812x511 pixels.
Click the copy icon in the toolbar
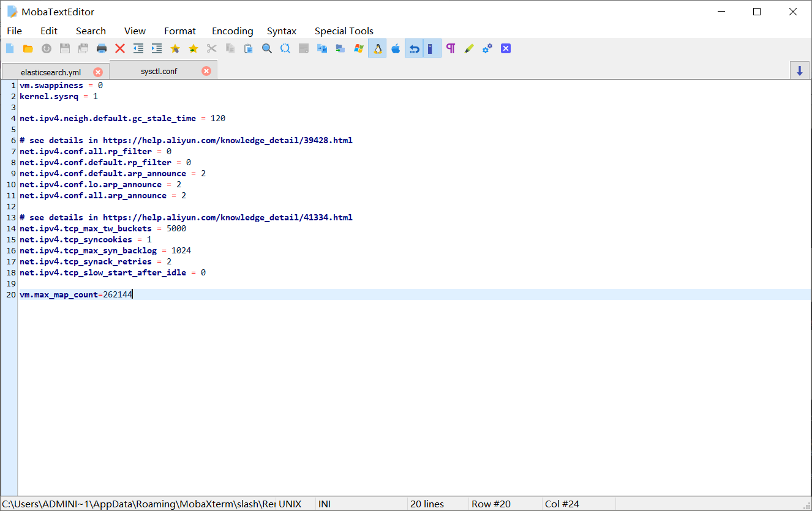click(230, 48)
